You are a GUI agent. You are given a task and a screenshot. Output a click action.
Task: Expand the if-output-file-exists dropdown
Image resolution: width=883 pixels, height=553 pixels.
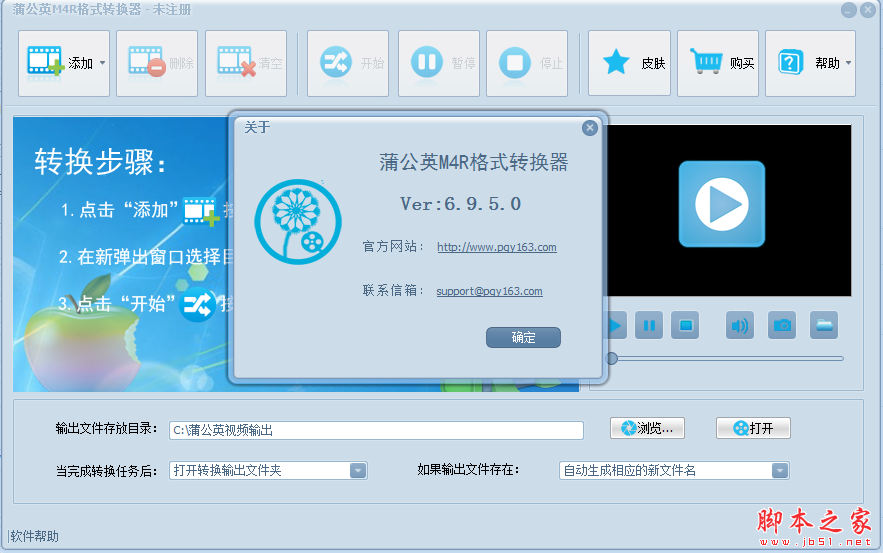coord(779,470)
